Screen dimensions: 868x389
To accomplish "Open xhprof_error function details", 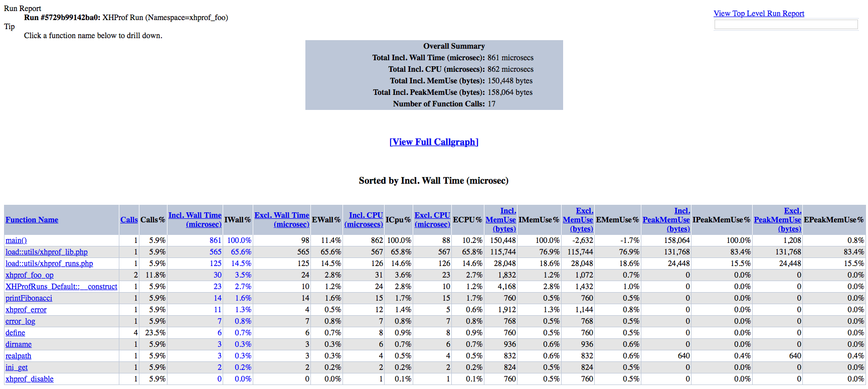I will tap(26, 310).
